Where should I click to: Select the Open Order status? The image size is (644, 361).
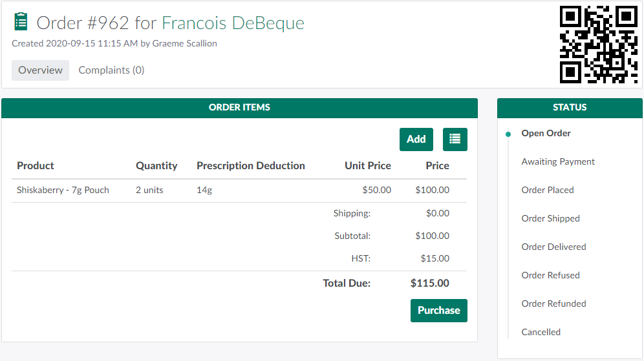tap(546, 134)
